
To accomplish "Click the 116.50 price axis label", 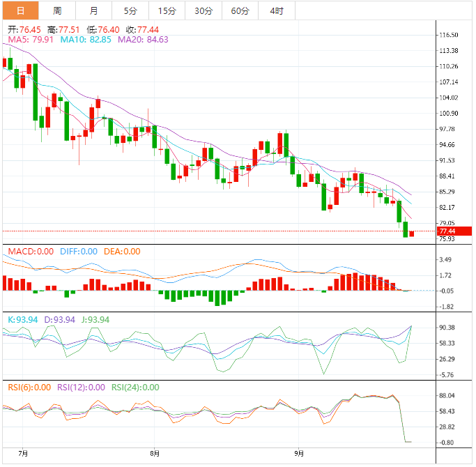I will [449, 35].
